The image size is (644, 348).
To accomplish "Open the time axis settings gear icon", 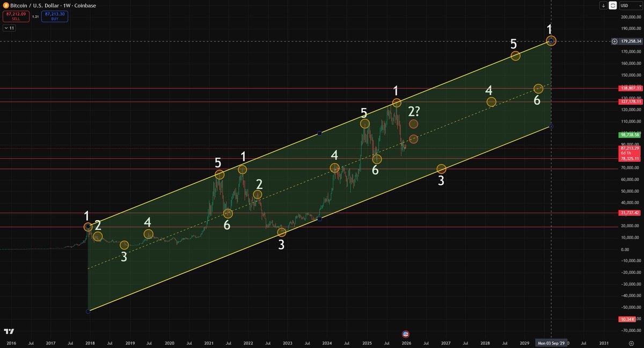I will pos(631,342).
